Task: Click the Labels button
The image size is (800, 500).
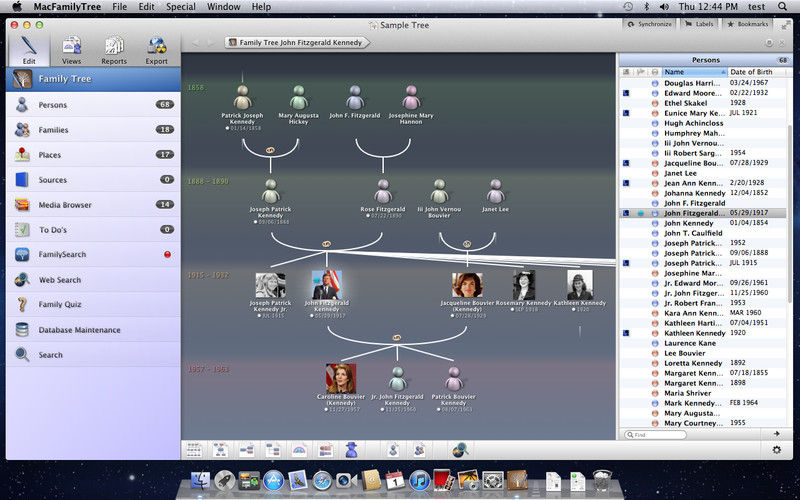Action: (x=699, y=24)
